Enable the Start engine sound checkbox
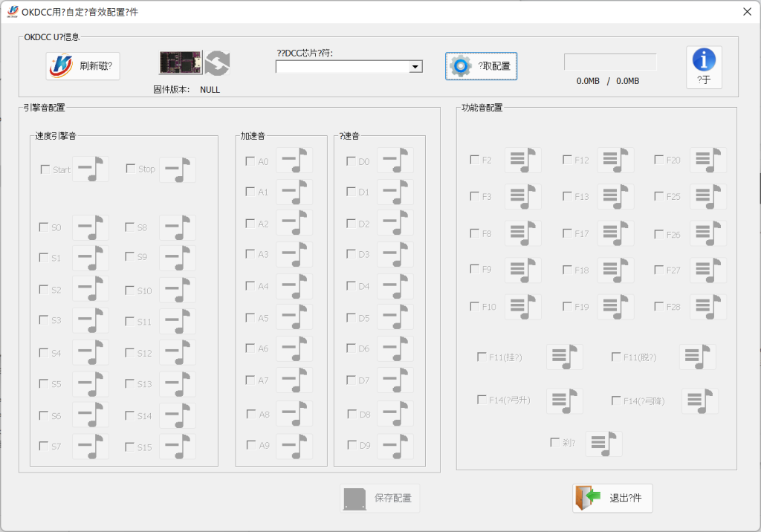 pyautogui.click(x=45, y=169)
